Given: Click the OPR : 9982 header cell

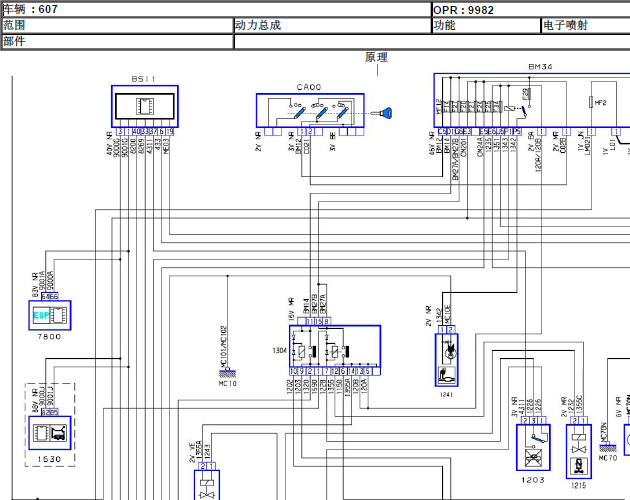Looking at the screenshot, I should [531, 9].
